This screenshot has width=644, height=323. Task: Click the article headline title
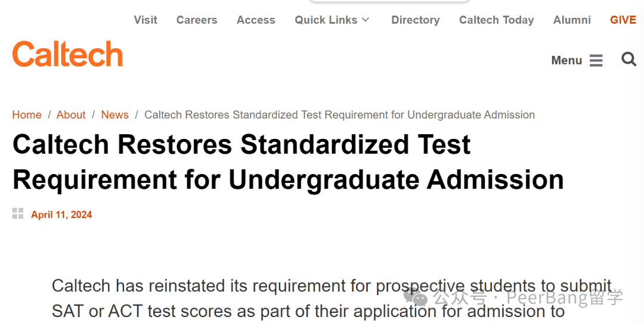click(x=288, y=161)
